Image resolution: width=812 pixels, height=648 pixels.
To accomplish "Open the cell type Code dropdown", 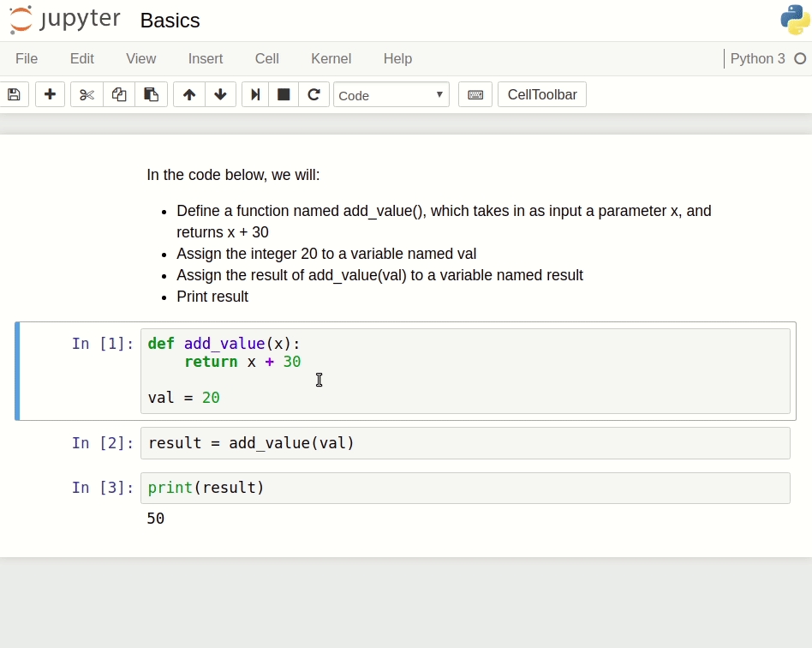I will tap(391, 94).
